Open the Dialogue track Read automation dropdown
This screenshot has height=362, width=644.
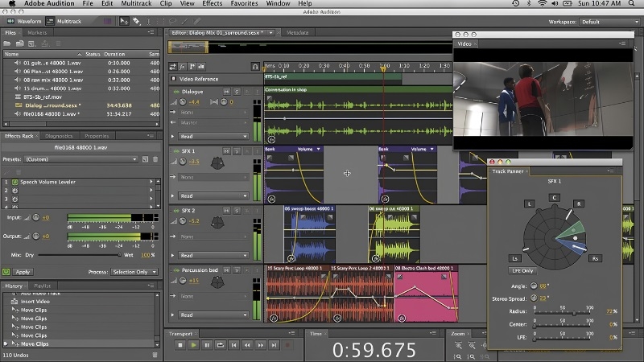pyautogui.click(x=213, y=136)
